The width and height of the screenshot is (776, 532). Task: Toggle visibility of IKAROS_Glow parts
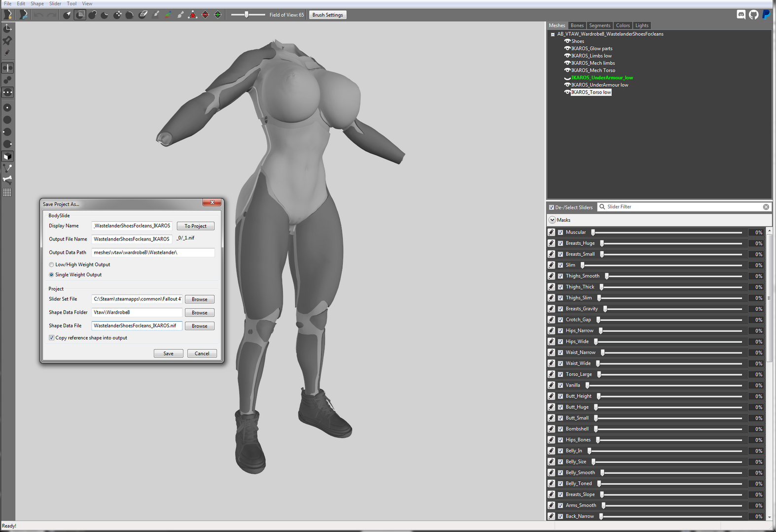coord(567,48)
